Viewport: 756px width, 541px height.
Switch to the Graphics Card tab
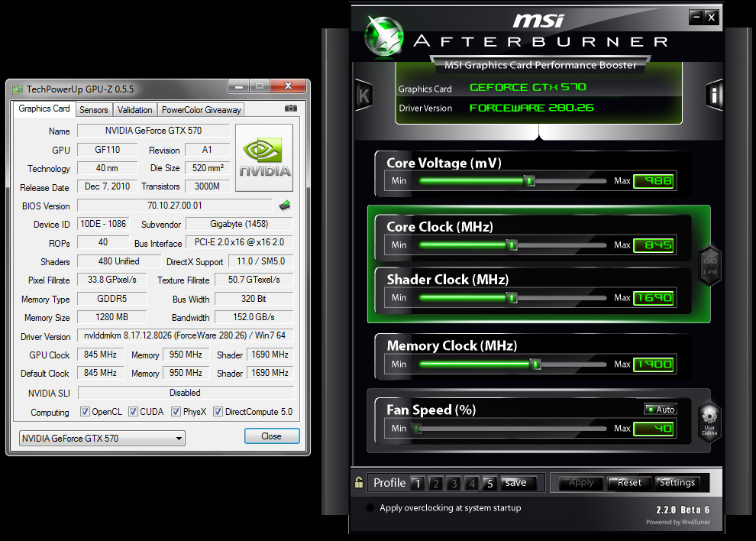point(44,109)
